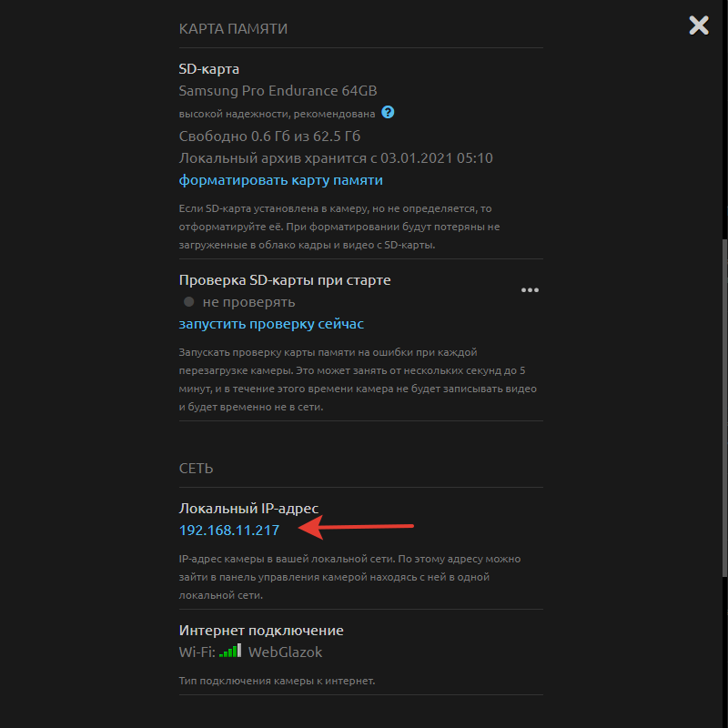Click the Wi-Fi signal strength icon
728x728 pixels.
pyautogui.click(x=231, y=651)
